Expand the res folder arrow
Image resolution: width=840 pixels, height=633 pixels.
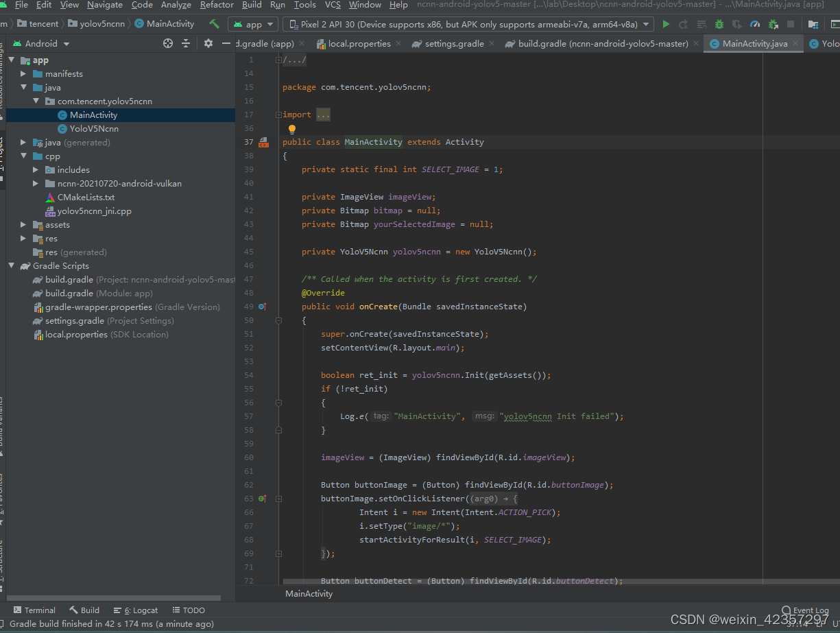(23, 239)
